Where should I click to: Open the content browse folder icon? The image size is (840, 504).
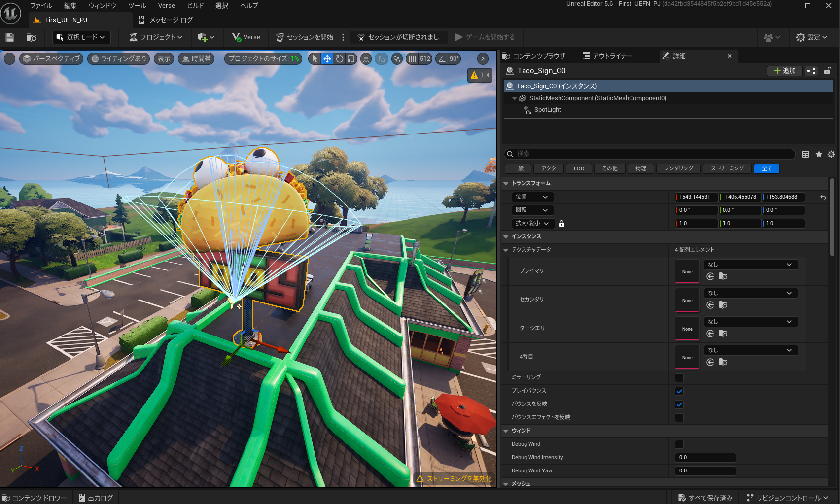pyautogui.click(x=32, y=37)
